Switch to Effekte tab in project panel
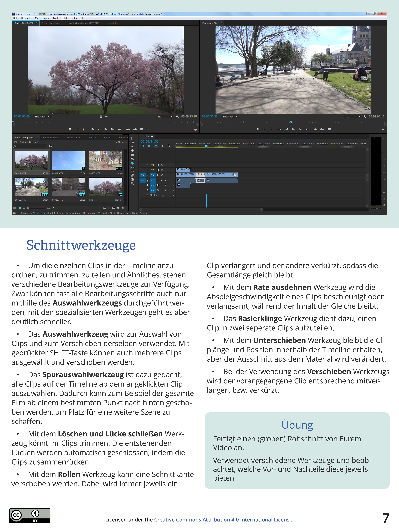The width and height of the screenshot is (399, 532). click(92, 138)
